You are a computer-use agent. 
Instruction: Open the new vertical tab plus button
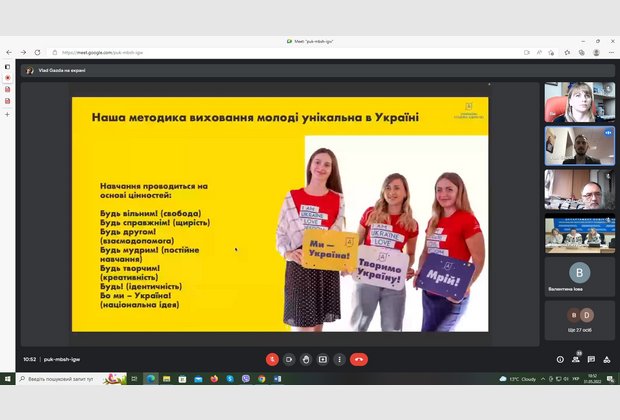point(7,115)
